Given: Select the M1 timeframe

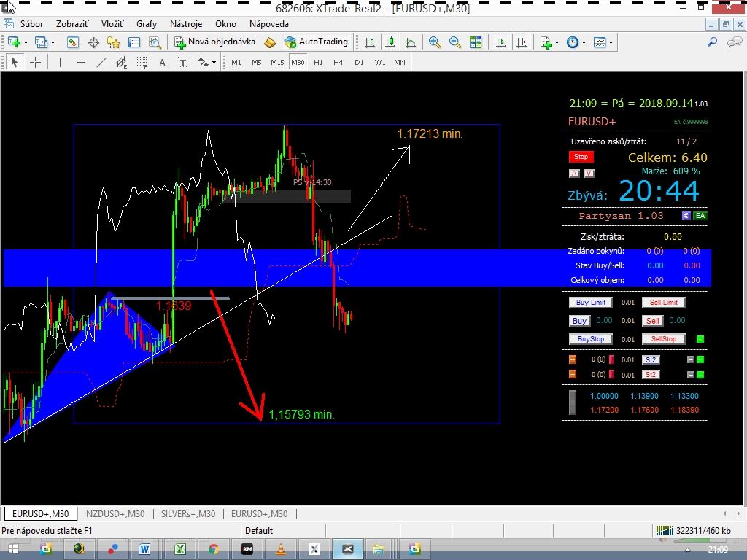Looking at the screenshot, I should tap(236, 62).
